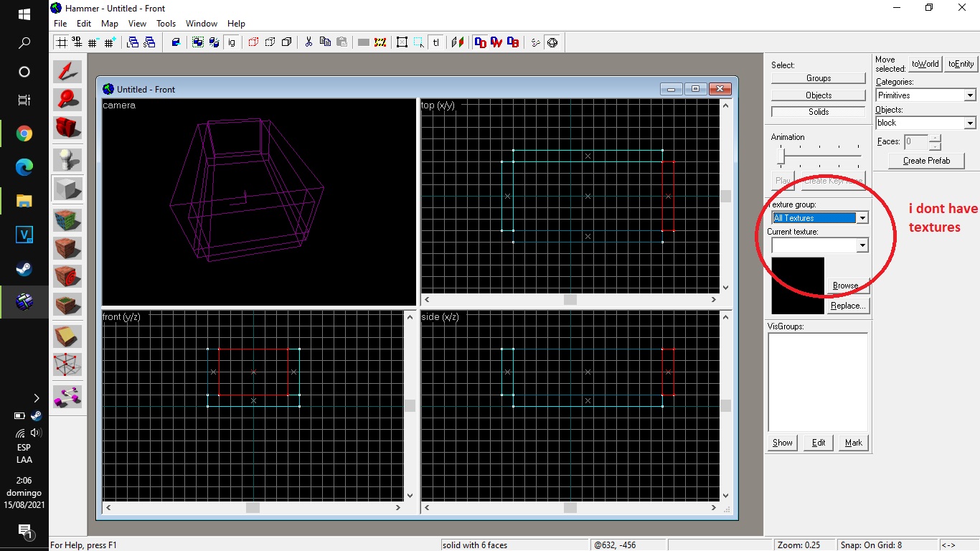980x551 pixels.
Task: Expand the Current texture dropdown
Action: tap(862, 245)
